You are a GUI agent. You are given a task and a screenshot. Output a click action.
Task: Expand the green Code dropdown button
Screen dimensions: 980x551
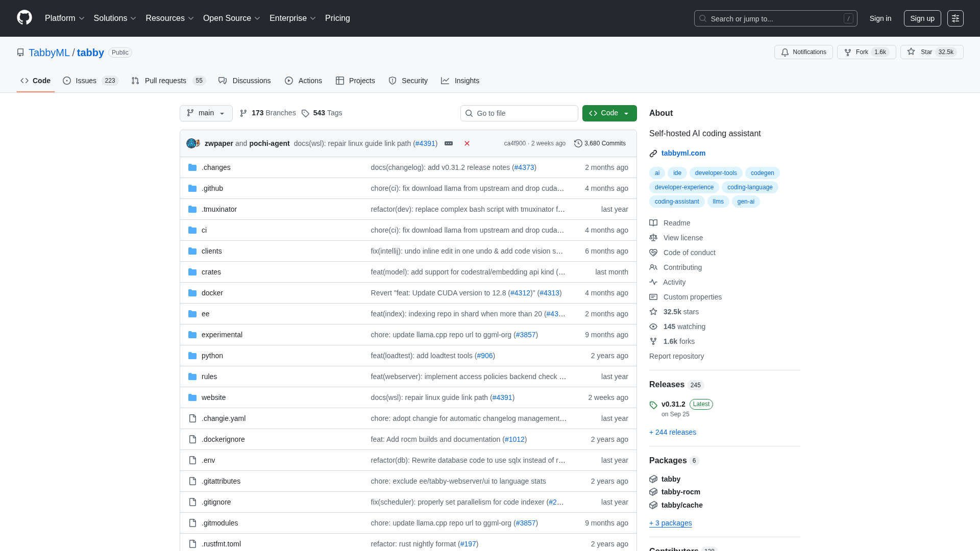[x=609, y=113]
